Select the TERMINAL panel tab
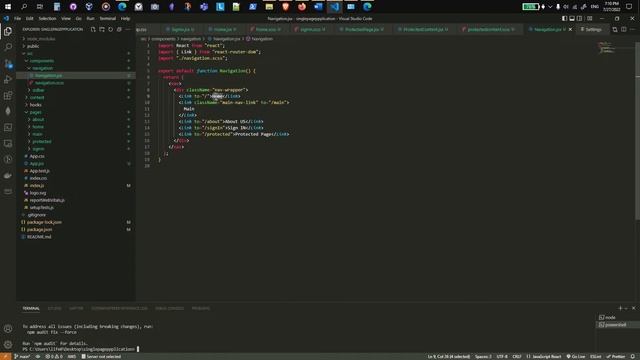Screen dimensions: 640x360 [x=31, y=308]
